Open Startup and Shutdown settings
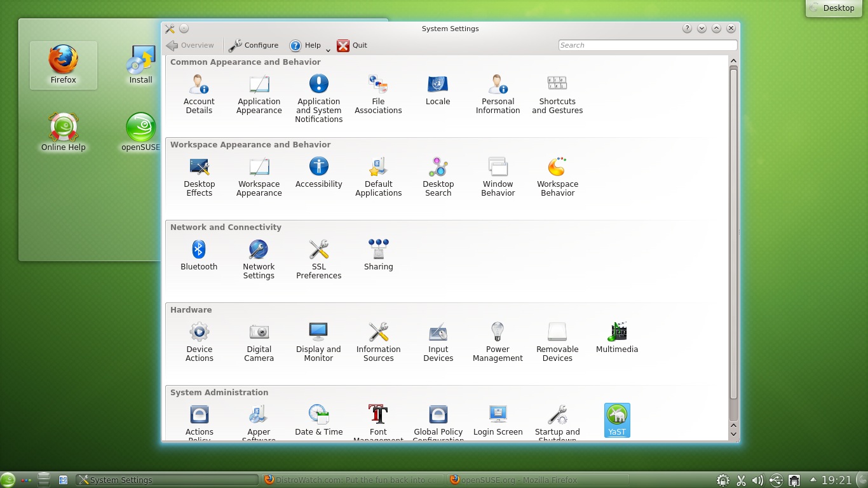This screenshot has width=868, height=488. (557, 421)
